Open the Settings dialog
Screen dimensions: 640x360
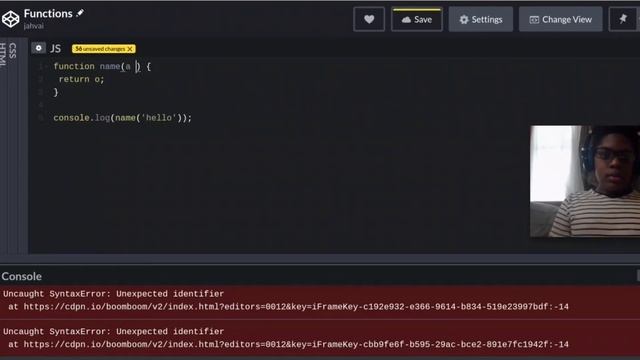click(x=481, y=19)
